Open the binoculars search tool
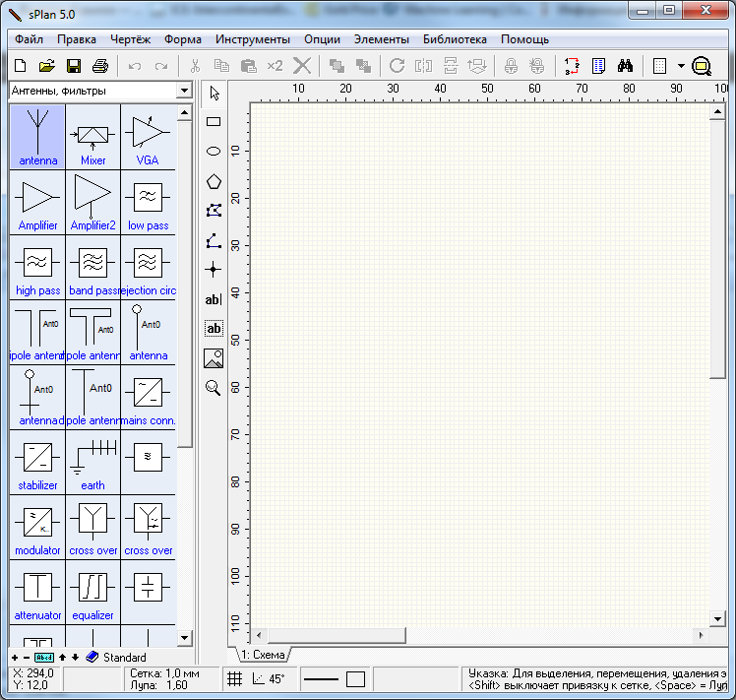 [625, 66]
